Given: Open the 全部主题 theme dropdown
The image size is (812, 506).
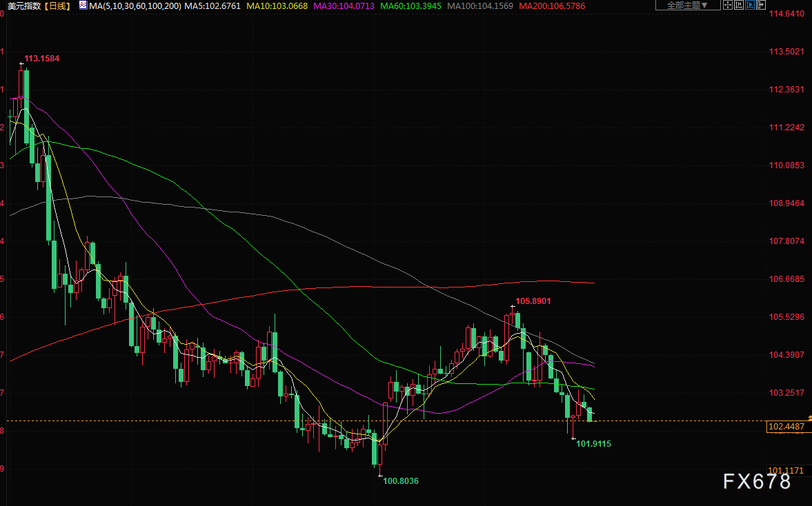Looking at the screenshot, I should (688, 5).
